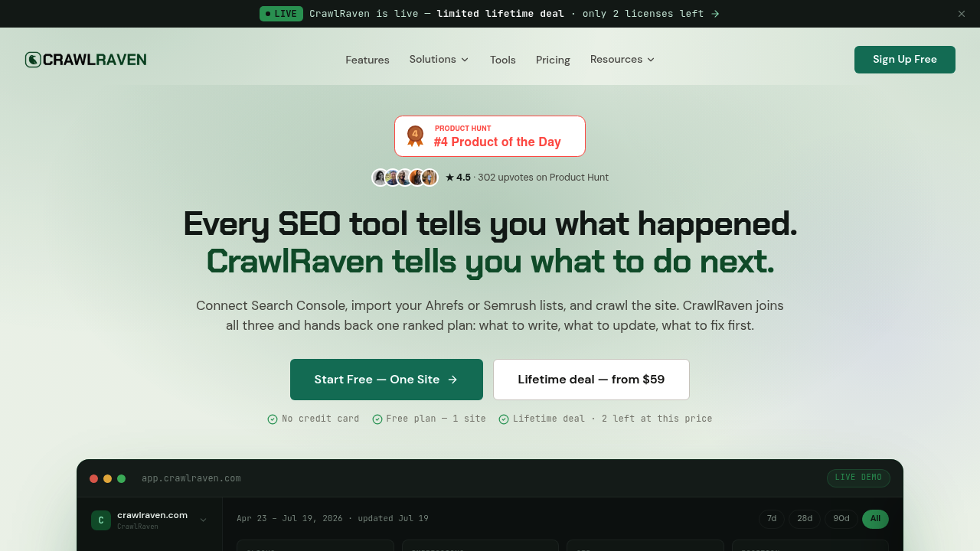The width and height of the screenshot is (980, 551).
Task: Click the yellow window dot in demo
Action: point(107,479)
